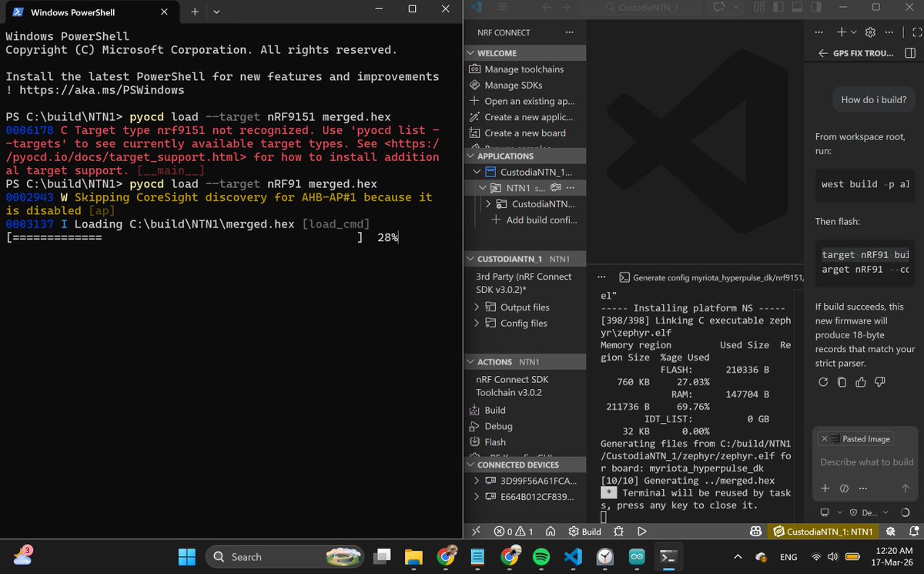Expand device 3D99F56A61FCA...
This screenshot has width=924, height=574.
coord(477,481)
